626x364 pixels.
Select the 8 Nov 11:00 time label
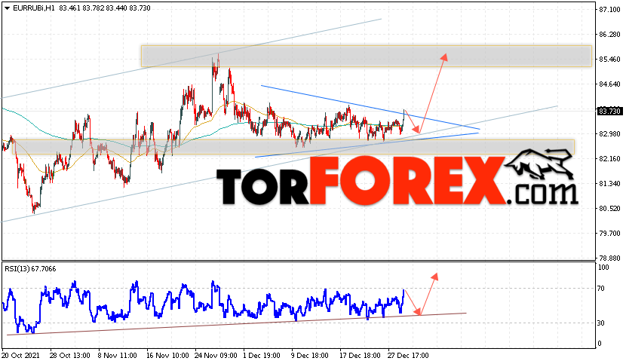coord(117,356)
